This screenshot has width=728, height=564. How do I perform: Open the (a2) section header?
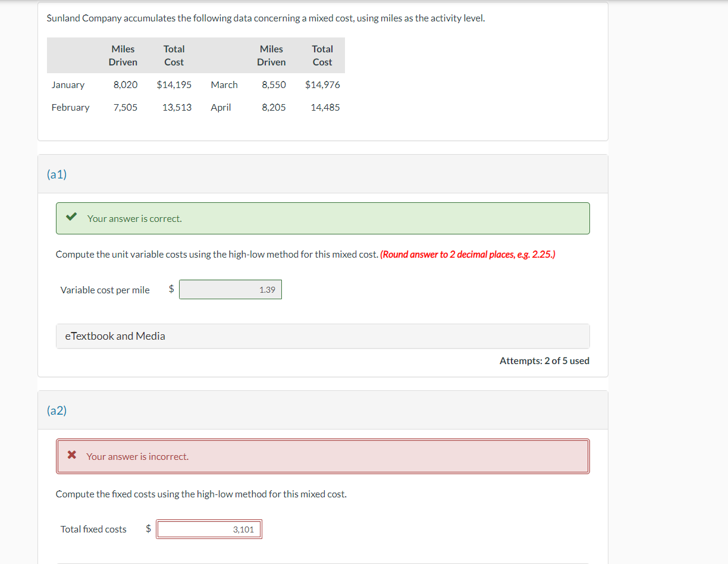click(x=57, y=410)
